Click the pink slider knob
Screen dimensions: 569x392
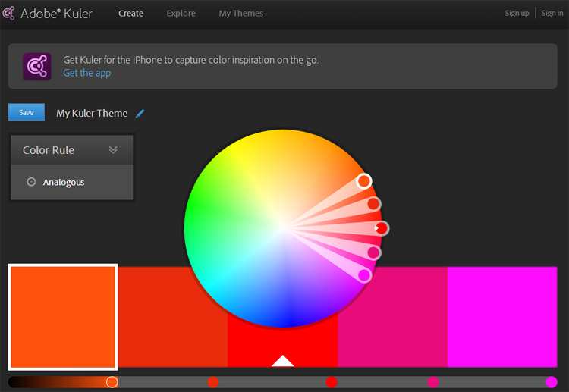point(433,382)
